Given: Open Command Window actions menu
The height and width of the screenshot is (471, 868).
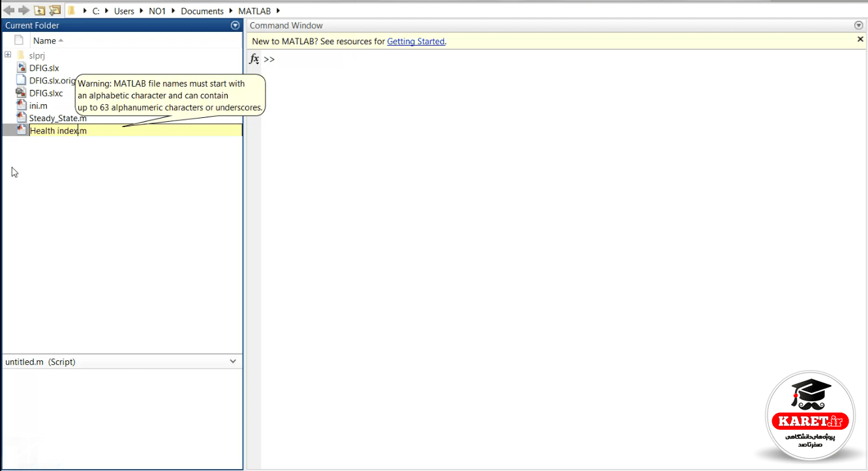Looking at the screenshot, I should [x=859, y=25].
